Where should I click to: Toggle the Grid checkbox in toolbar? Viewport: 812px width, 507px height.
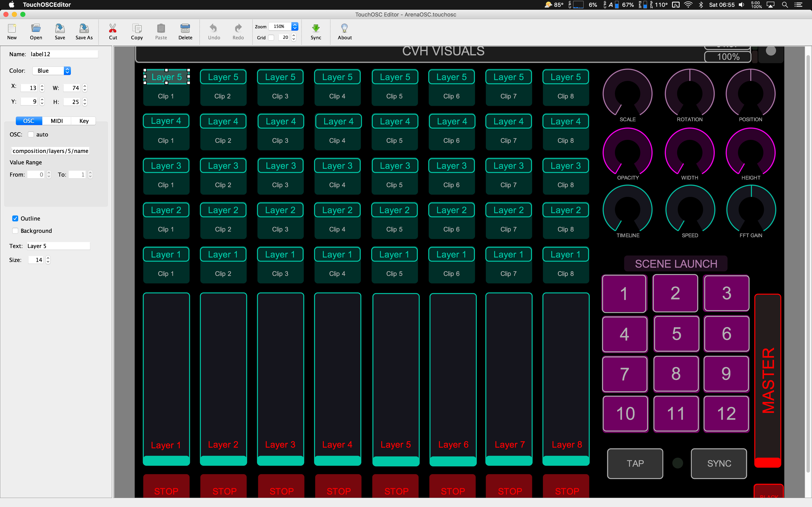click(271, 38)
